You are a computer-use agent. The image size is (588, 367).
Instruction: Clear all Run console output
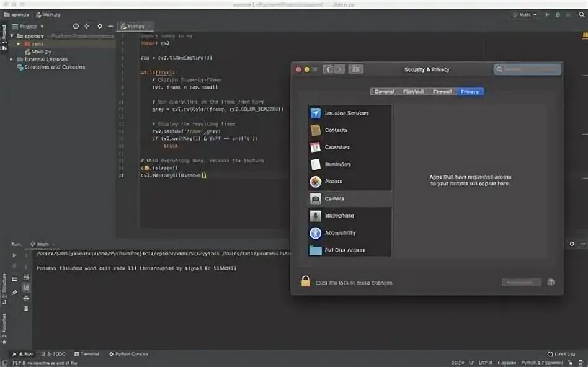(26, 309)
